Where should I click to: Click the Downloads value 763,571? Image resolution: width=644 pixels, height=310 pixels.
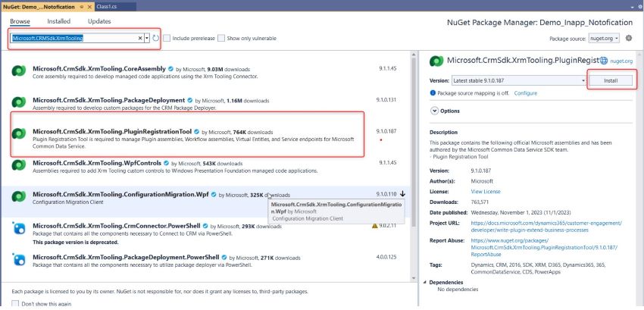click(480, 202)
